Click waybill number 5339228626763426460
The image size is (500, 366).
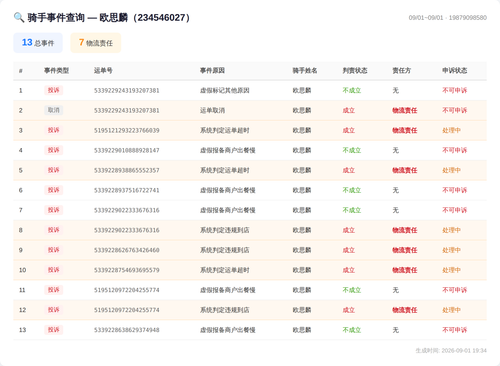127,250
